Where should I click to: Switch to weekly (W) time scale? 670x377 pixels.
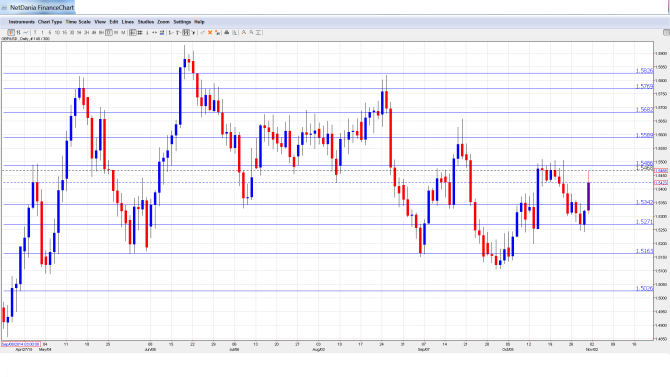(x=116, y=32)
